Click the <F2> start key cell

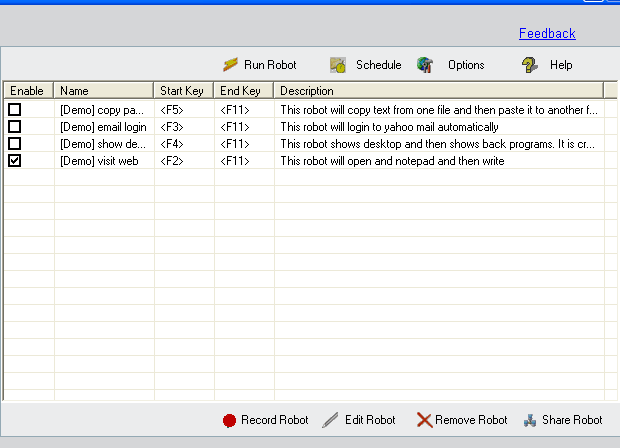[184, 161]
